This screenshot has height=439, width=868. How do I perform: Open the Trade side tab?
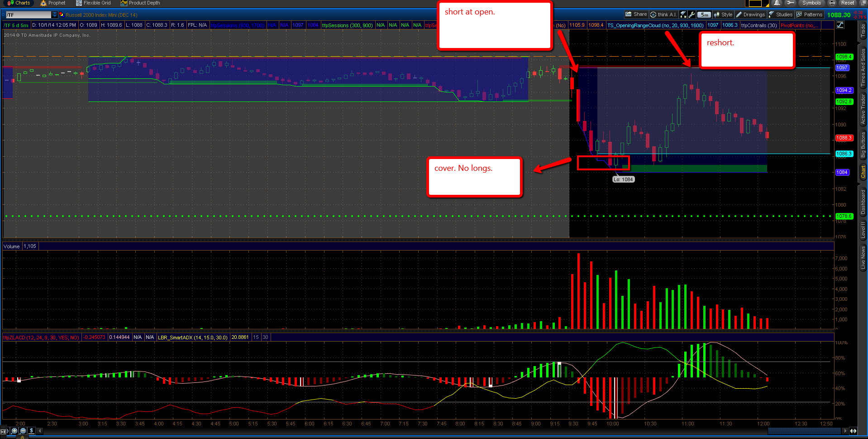pos(863,31)
